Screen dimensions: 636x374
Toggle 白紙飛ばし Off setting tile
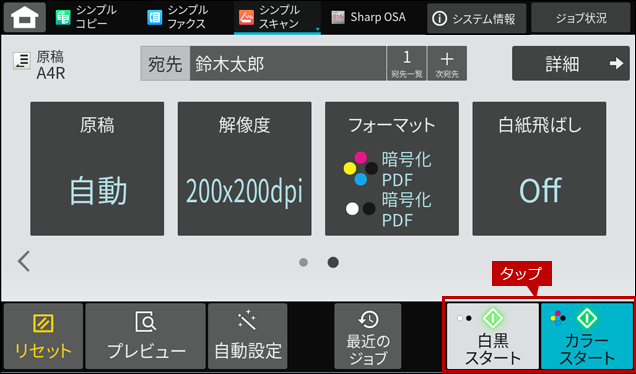tap(539, 169)
